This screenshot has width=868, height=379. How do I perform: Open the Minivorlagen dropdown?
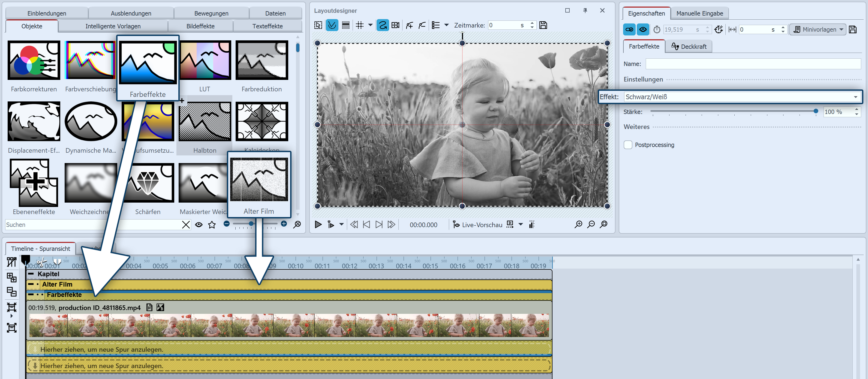pos(817,30)
